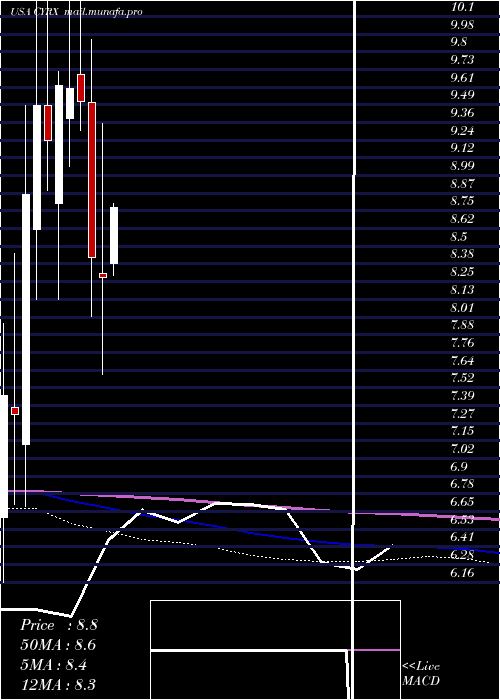The image size is (500, 700).
Task: Click the 10.1 price axis label
Action: click(x=462, y=7)
